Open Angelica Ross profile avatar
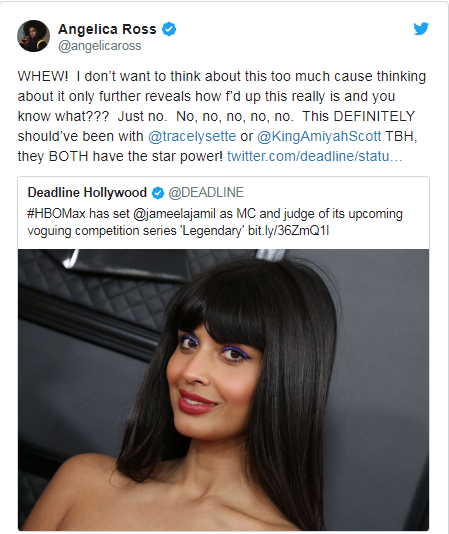This screenshot has width=449, height=534. tap(33, 36)
